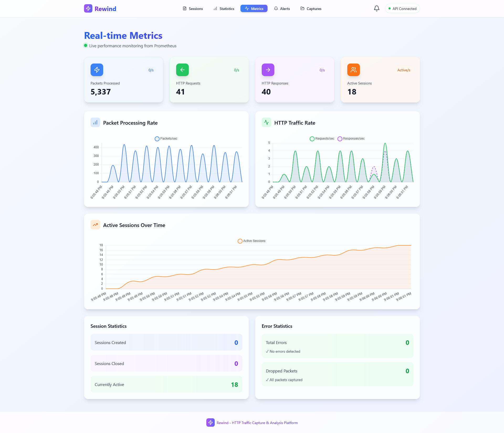Click the Packets Processed lightning icon

97,70
